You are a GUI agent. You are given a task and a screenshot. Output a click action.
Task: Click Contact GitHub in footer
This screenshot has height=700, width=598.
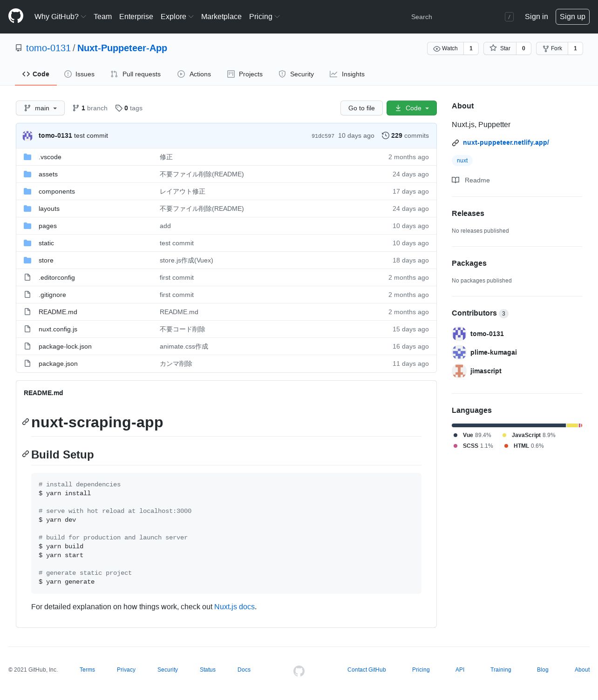tap(367, 670)
